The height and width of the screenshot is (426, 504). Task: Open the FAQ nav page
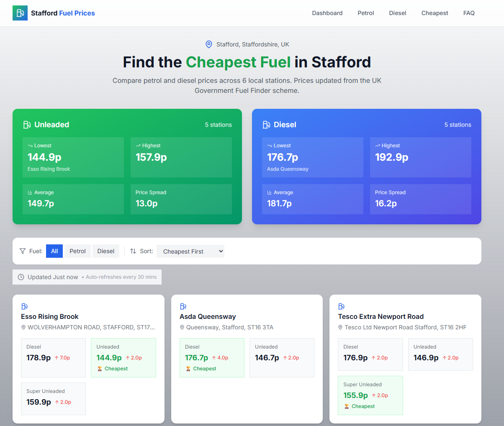469,13
